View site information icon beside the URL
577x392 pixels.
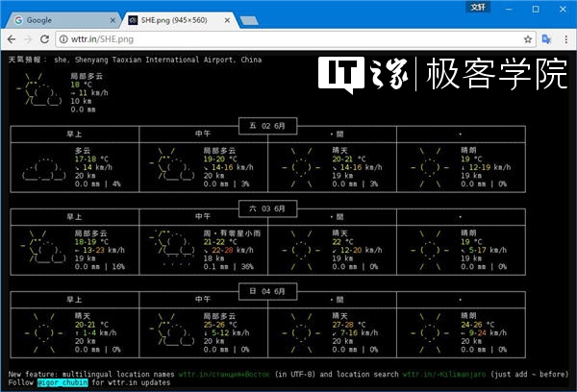pyautogui.click(x=63, y=39)
